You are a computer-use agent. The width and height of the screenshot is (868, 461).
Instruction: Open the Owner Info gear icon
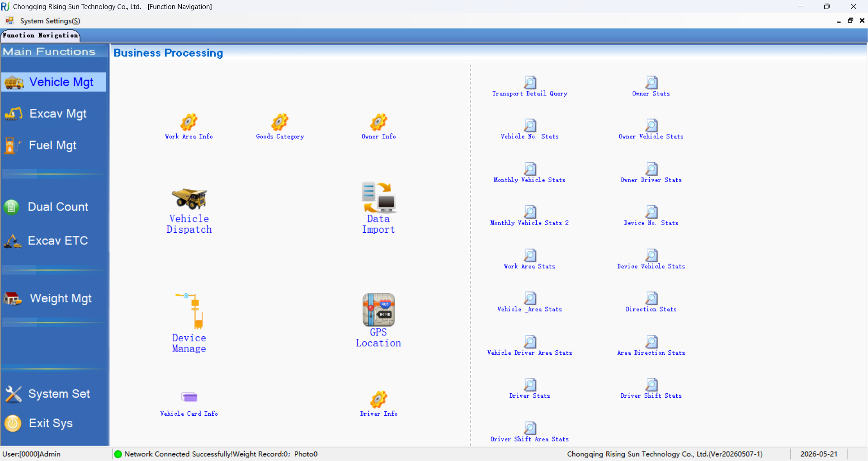(x=379, y=122)
